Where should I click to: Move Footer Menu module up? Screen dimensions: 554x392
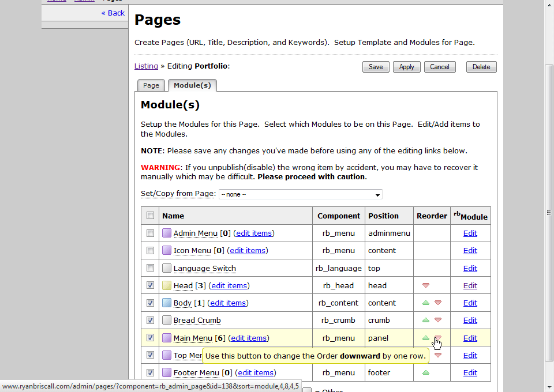426,372
